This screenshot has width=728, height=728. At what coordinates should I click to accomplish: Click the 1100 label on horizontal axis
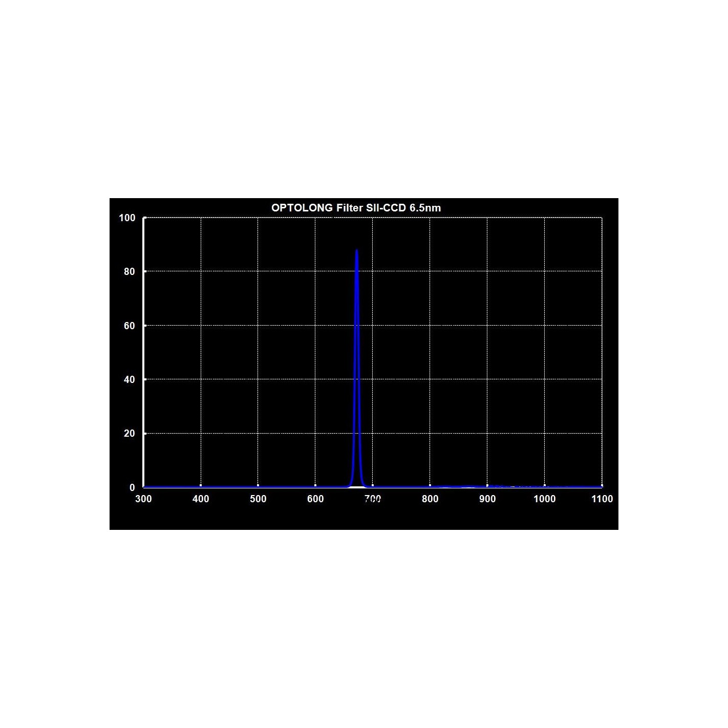pos(602,499)
